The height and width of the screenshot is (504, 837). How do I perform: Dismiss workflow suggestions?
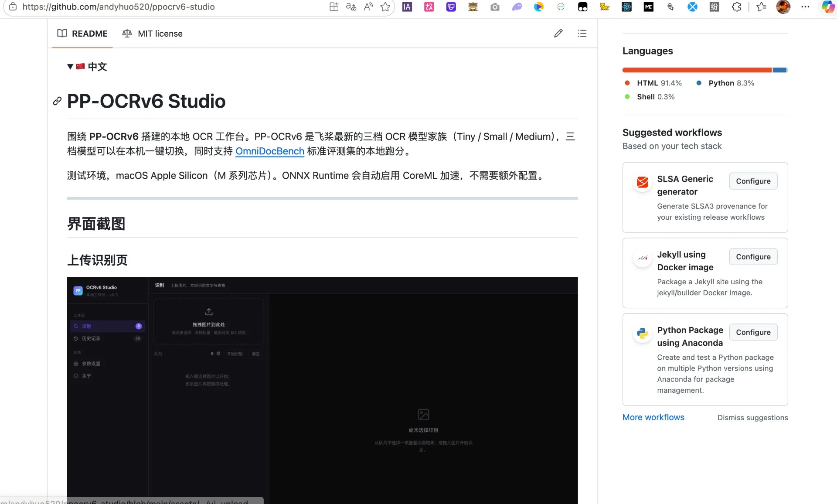click(x=753, y=418)
